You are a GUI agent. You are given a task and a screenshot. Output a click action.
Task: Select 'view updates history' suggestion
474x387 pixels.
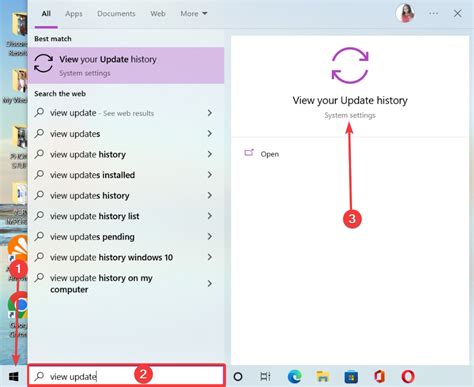(126, 196)
